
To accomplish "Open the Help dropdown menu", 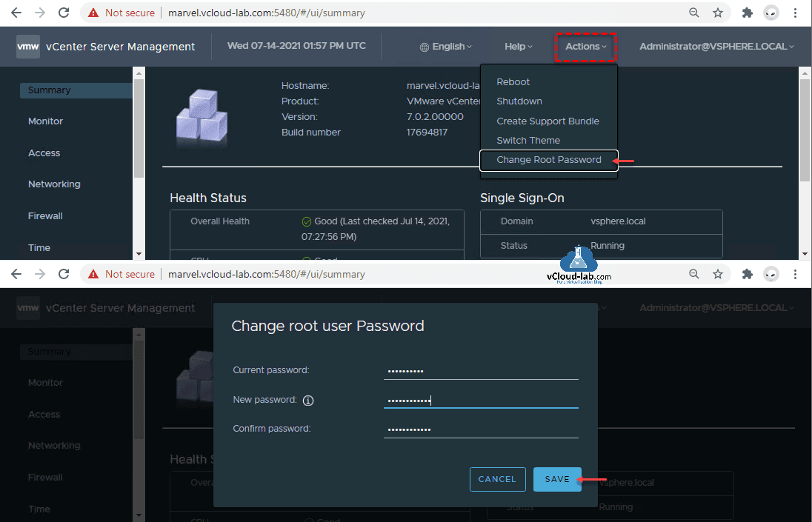I will tap(519, 47).
